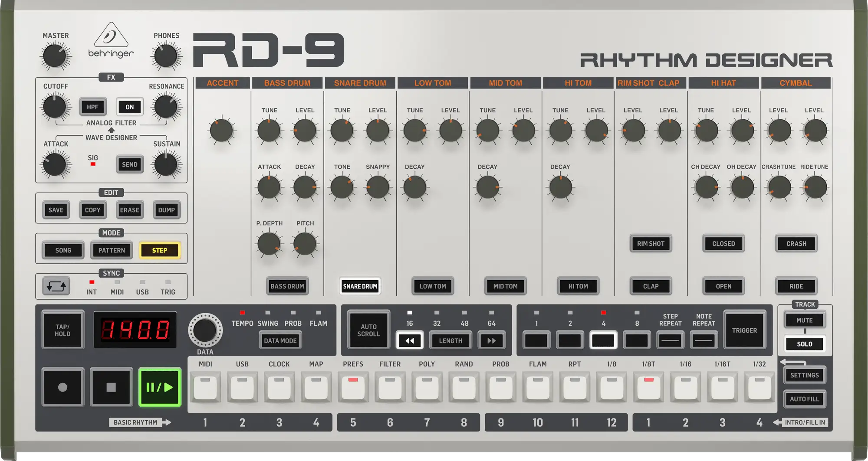Click the Auto Fill button
The width and height of the screenshot is (868, 461).
(x=804, y=399)
